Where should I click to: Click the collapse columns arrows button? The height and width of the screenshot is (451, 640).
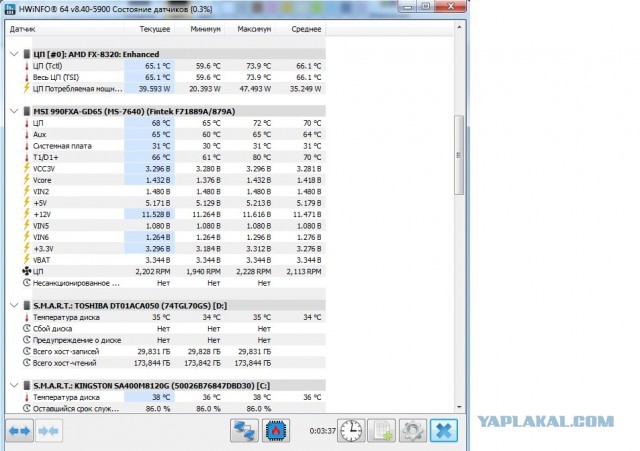49,431
